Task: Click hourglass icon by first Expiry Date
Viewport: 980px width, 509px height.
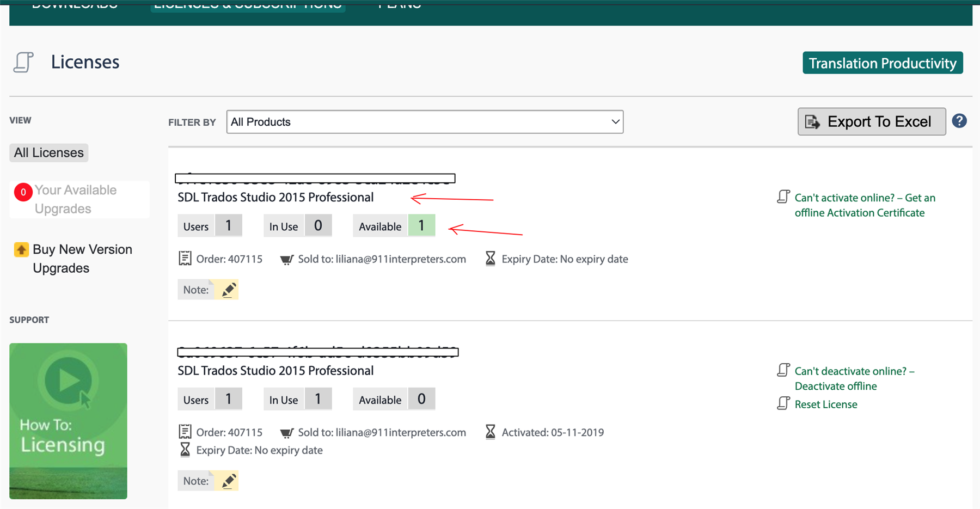Action: (491, 259)
